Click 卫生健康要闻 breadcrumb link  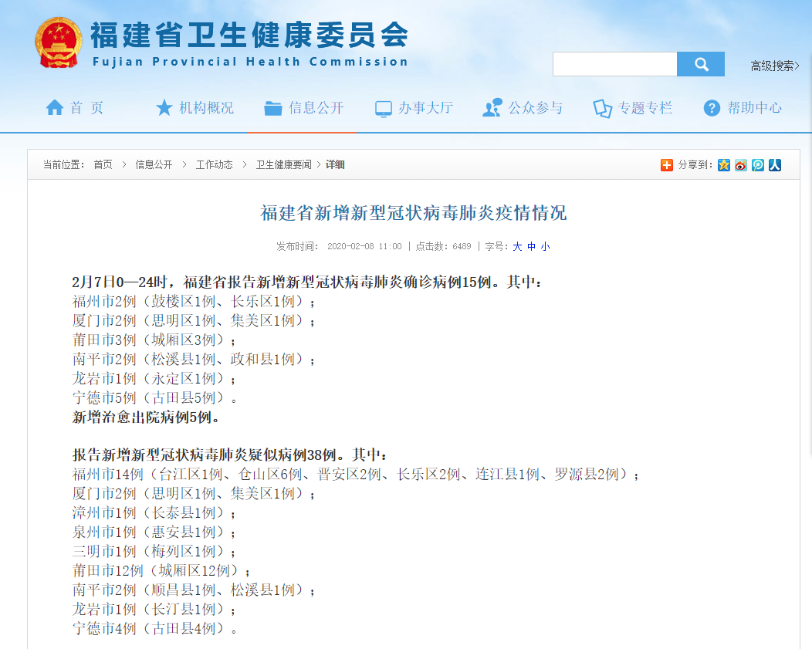[x=284, y=164]
